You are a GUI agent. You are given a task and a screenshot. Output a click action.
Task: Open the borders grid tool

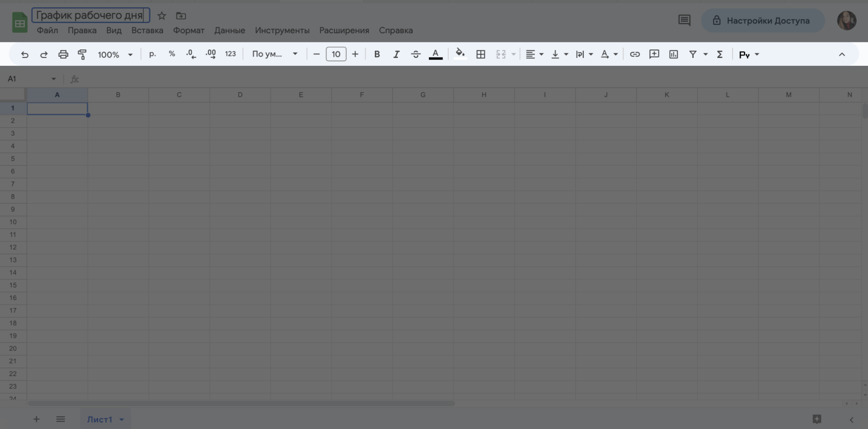click(x=481, y=55)
